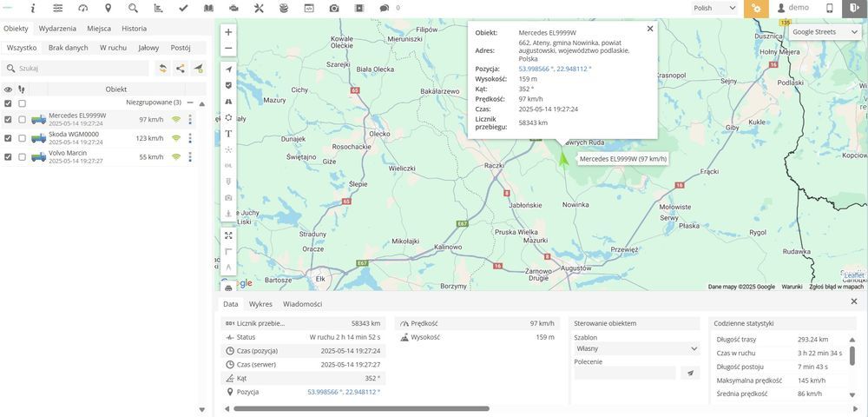This screenshot has height=417, width=868.
Task: Open the tasks checkmark icon
Action: pos(184,9)
